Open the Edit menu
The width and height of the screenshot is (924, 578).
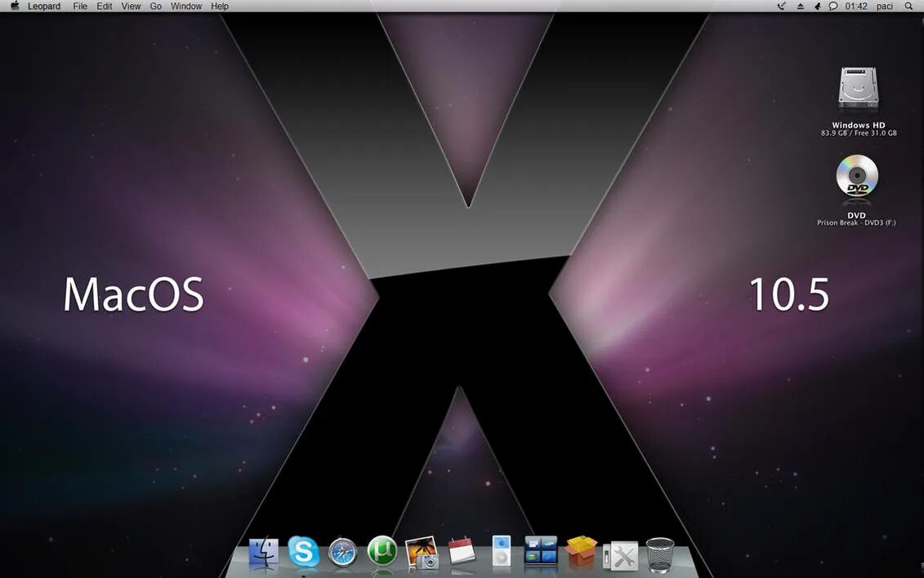coord(105,6)
